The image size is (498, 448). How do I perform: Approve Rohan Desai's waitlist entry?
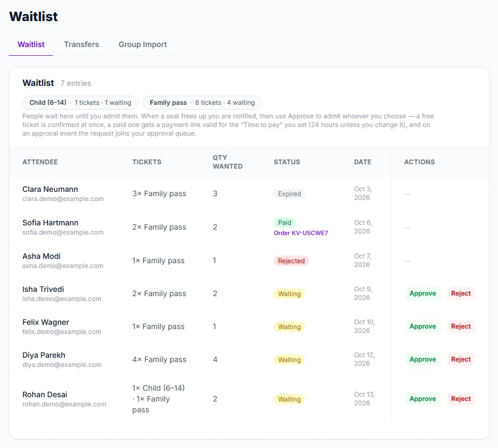tap(423, 399)
